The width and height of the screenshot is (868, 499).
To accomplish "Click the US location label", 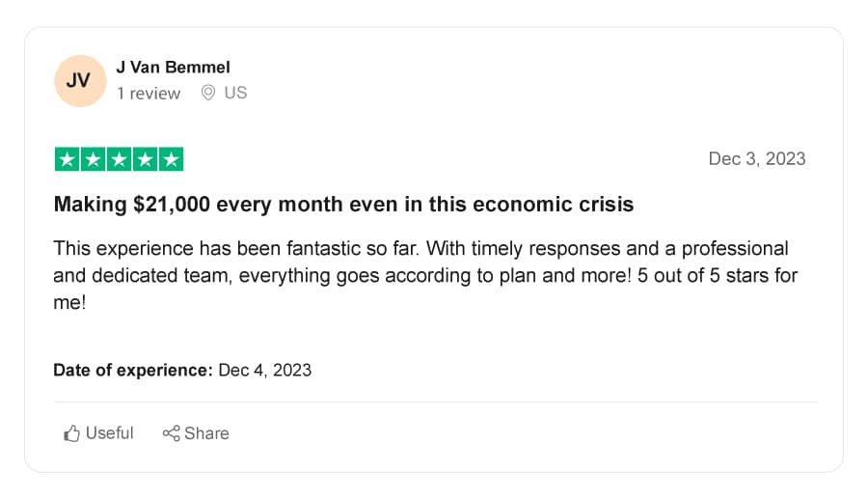I will point(236,93).
